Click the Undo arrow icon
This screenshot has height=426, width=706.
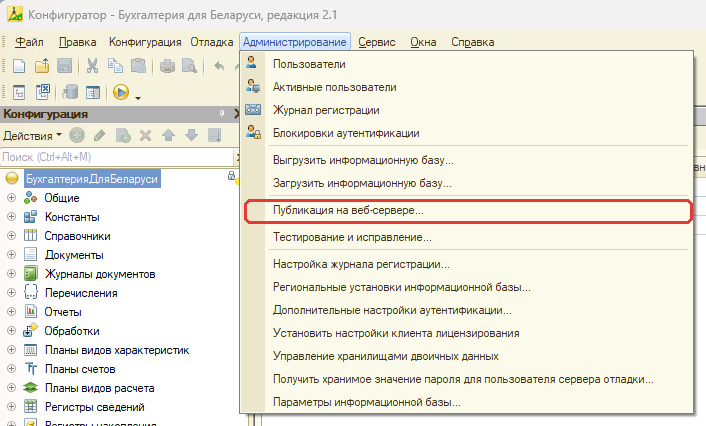(x=219, y=66)
